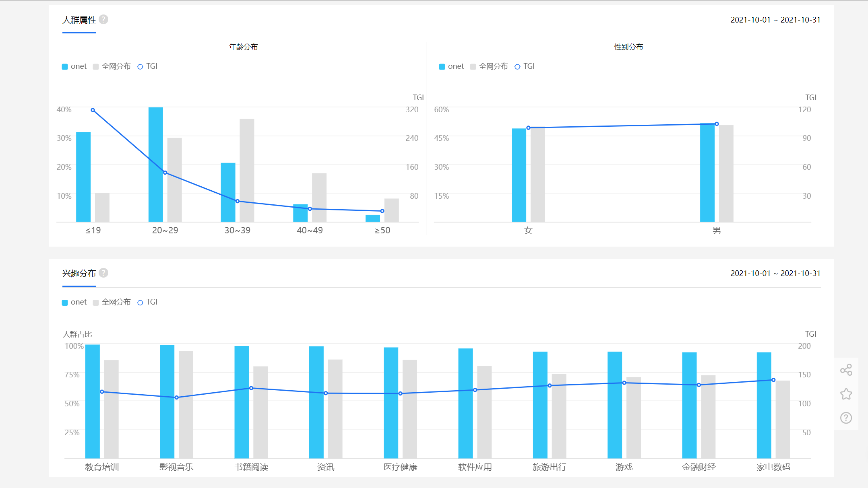Click question mark next to 人群属性

click(103, 19)
